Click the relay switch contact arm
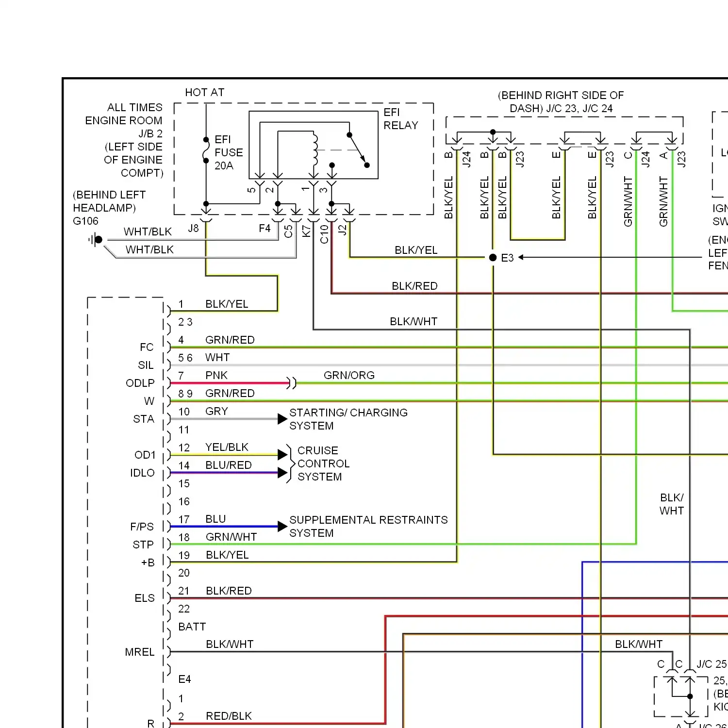Viewport: 728px width, 728px height. click(358, 149)
